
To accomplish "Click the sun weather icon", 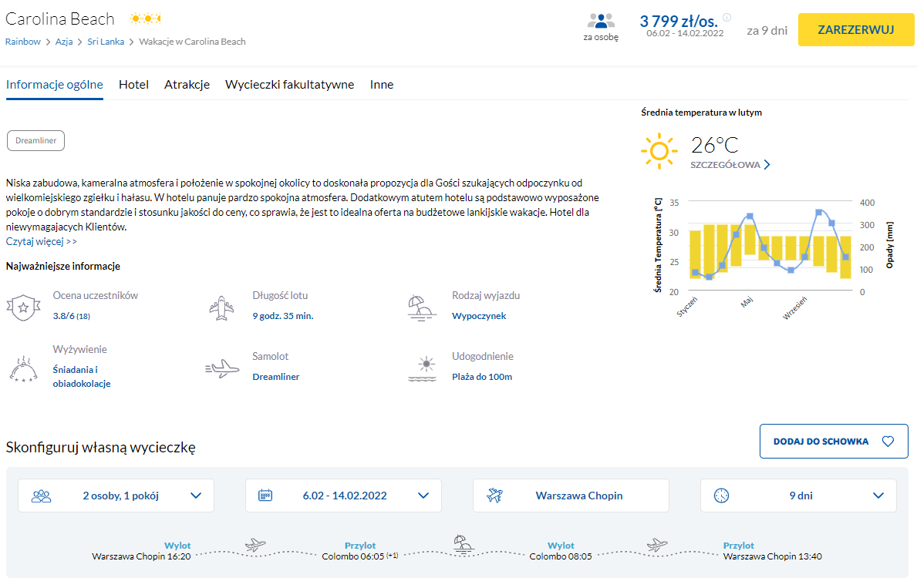I will (x=659, y=151).
